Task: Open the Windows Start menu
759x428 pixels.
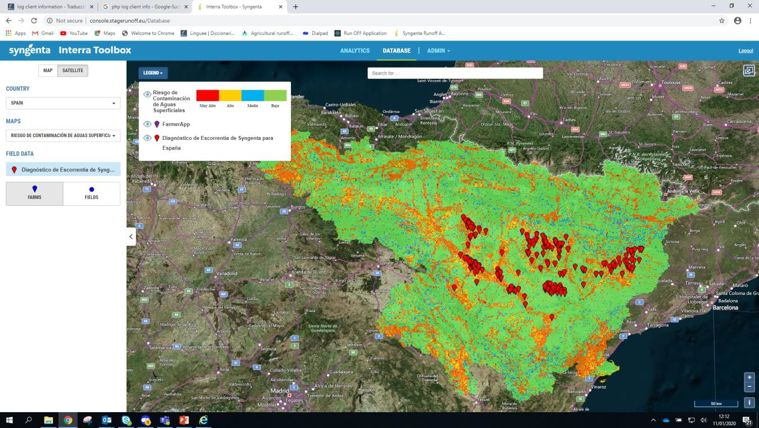Action: [9, 420]
